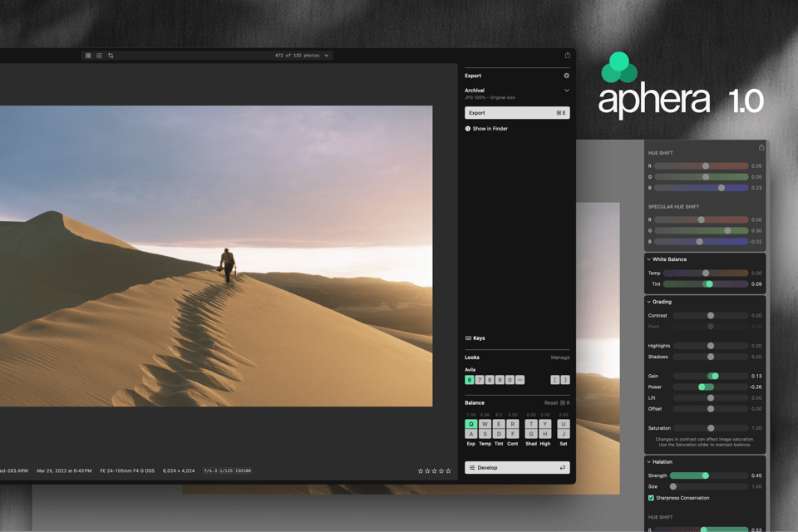Adjust the White Balance Tint slider
This screenshot has width=798, height=532.
[706, 284]
